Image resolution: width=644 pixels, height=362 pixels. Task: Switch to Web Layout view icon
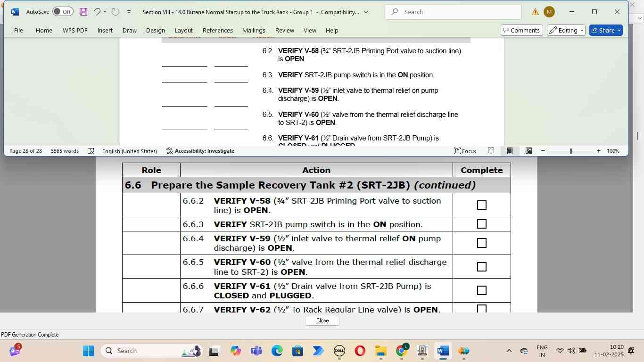(528, 151)
